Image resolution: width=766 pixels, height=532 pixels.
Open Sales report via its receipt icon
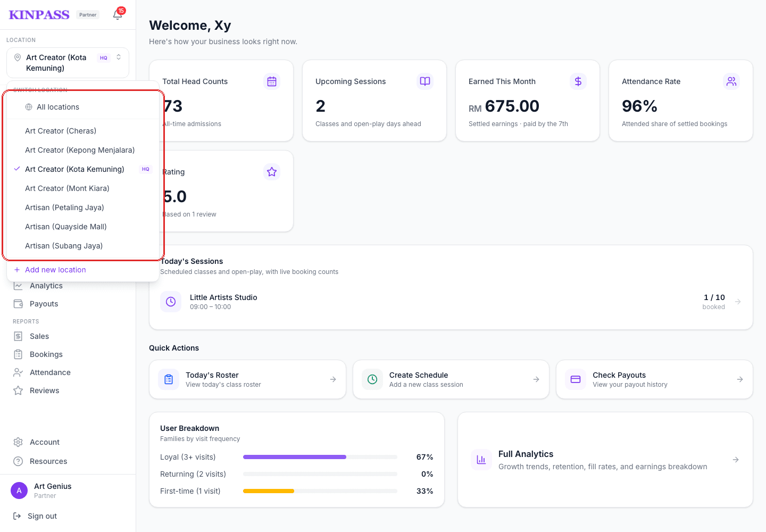18,336
